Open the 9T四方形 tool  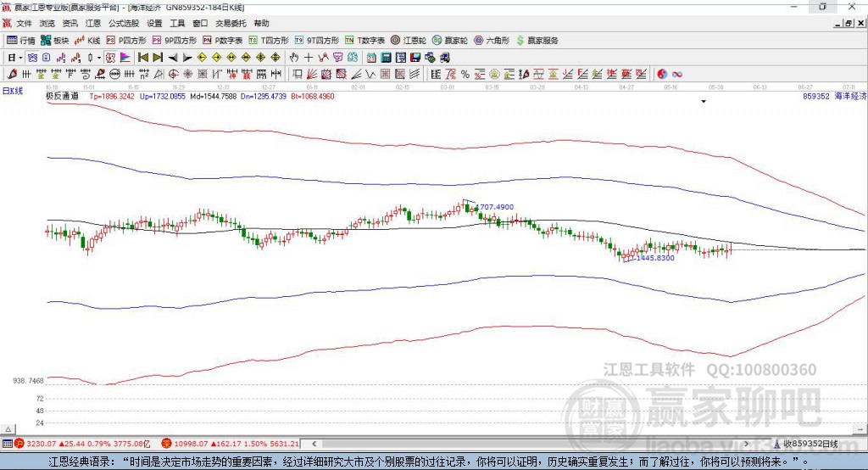tap(317, 41)
